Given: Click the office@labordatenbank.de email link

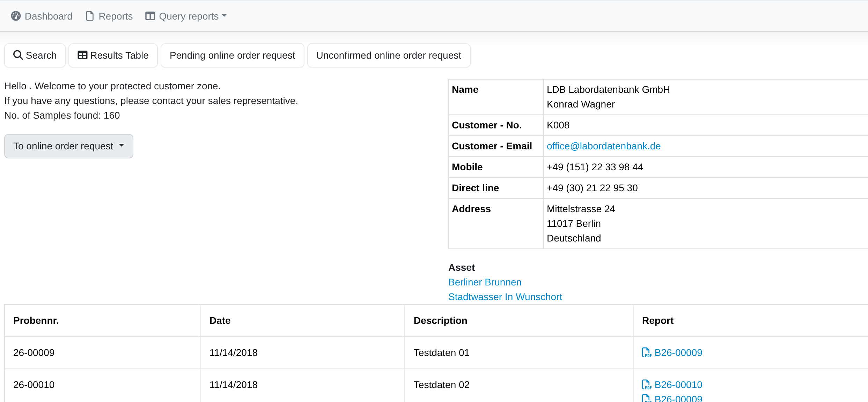Looking at the screenshot, I should point(604,146).
